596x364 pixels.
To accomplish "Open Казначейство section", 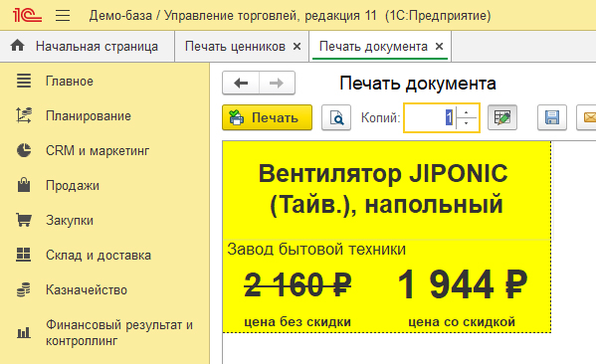I will click(x=87, y=290).
